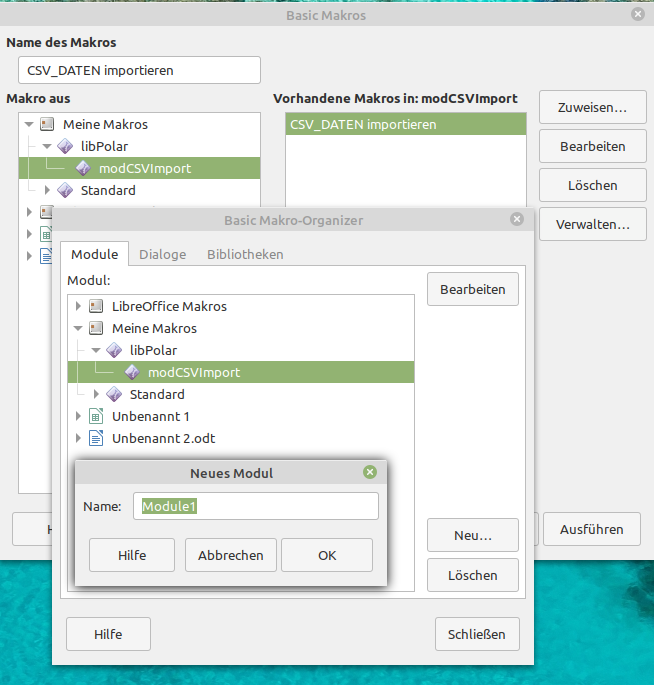
Task: Select Unbenannt 2.odt in Organizer tree
Action: coord(241,438)
